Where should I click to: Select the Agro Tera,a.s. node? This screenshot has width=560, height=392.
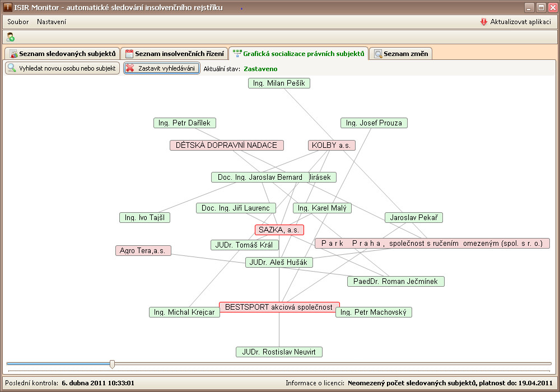coord(143,251)
